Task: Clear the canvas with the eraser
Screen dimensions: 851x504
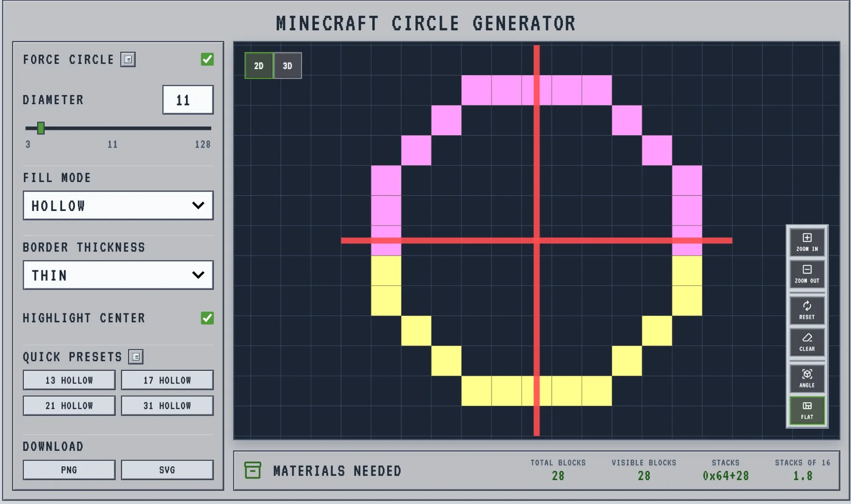Action: point(807,342)
